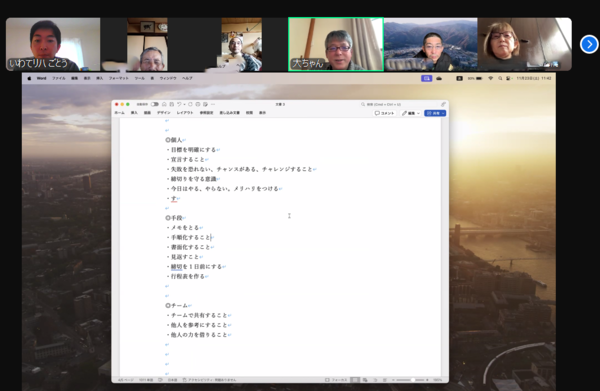Open the macOS Spotlight search icon
This screenshot has width=600, height=391.
click(x=500, y=78)
